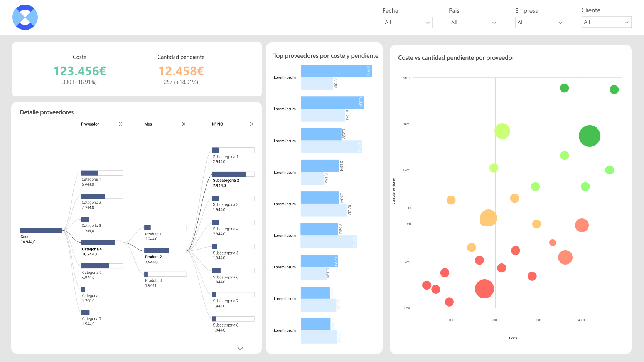Select the Categoria 4 node
The image size is (644, 362).
click(102, 243)
